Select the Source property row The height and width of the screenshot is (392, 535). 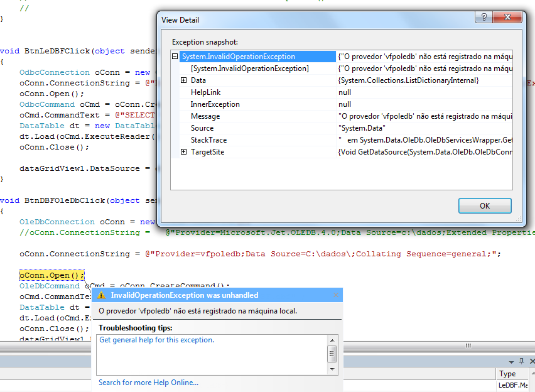(342, 128)
